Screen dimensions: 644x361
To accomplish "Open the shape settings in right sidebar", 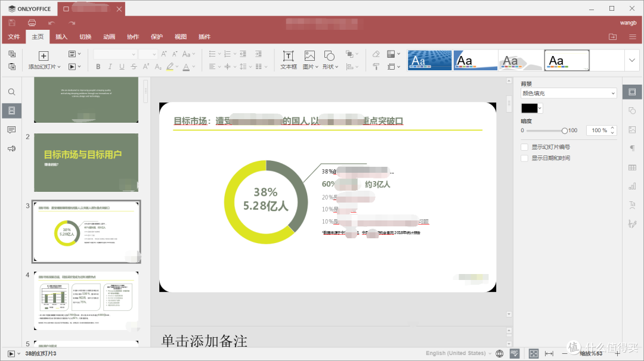I will (x=632, y=111).
